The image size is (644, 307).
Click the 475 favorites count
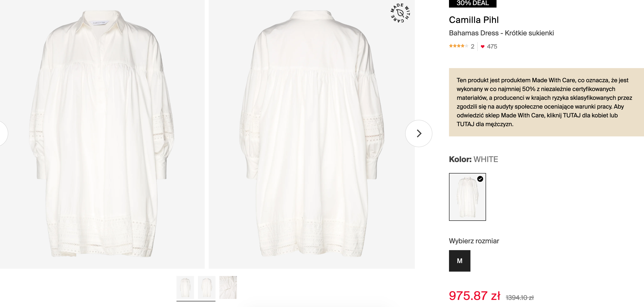pyautogui.click(x=492, y=47)
